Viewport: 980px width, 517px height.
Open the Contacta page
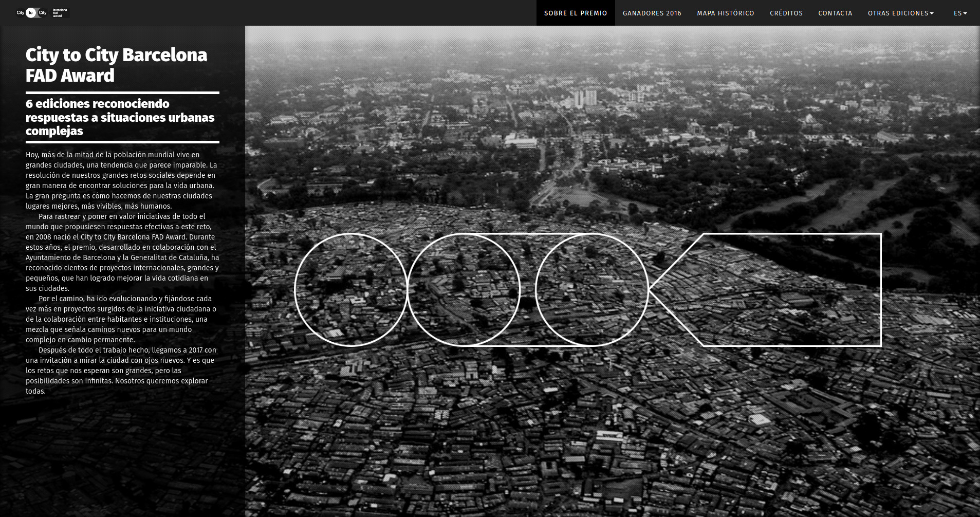835,13
